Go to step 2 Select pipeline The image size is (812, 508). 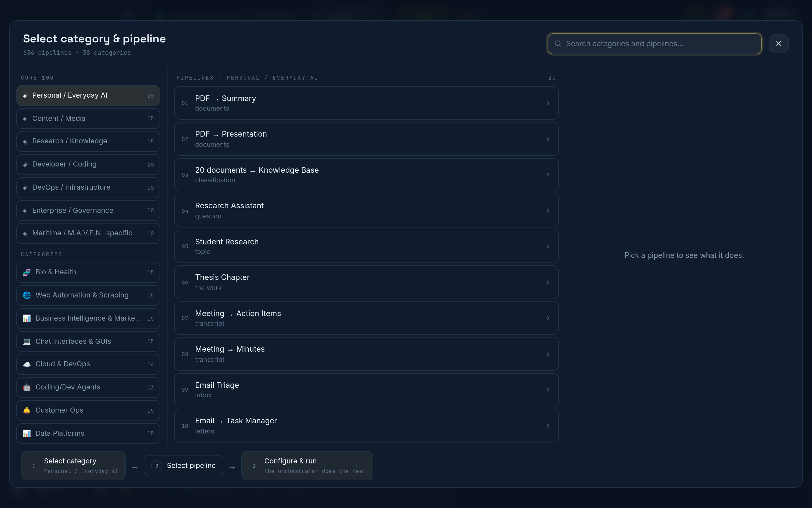184,466
